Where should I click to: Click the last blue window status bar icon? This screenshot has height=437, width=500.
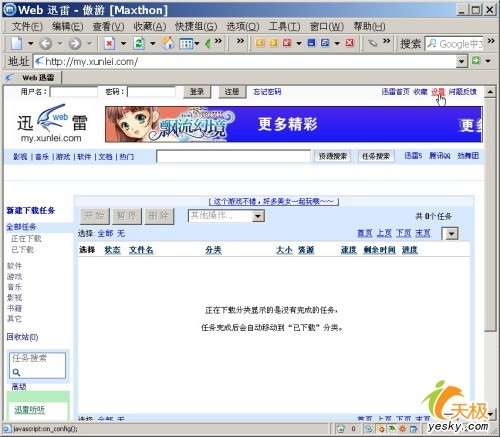coord(413,429)
